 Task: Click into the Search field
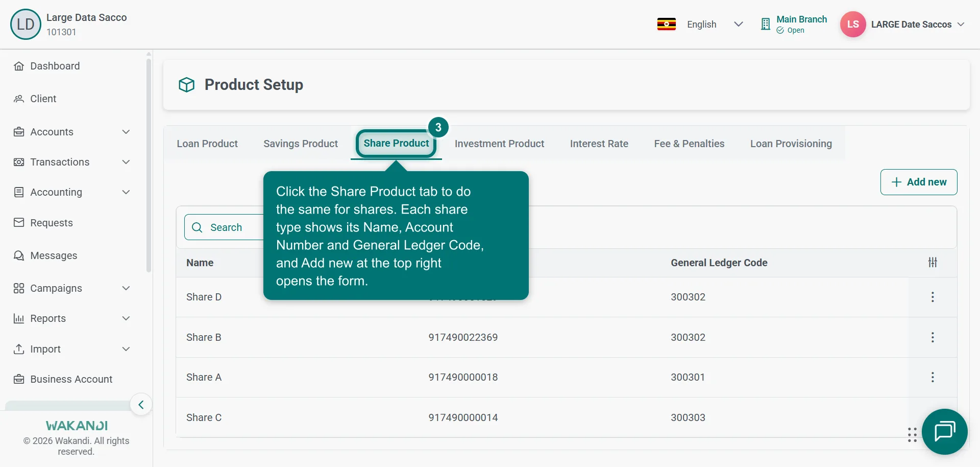pyautogui.click(x=225, y=227)
